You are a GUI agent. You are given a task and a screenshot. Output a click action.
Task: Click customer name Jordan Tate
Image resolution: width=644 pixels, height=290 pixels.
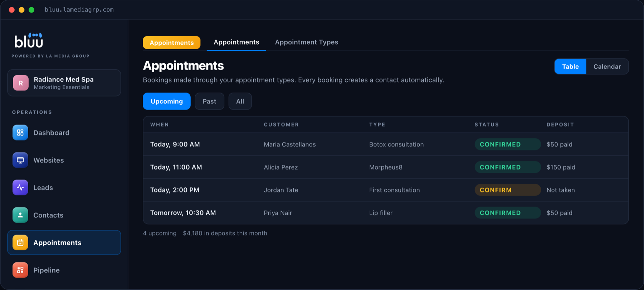click(x=281, y=190)
